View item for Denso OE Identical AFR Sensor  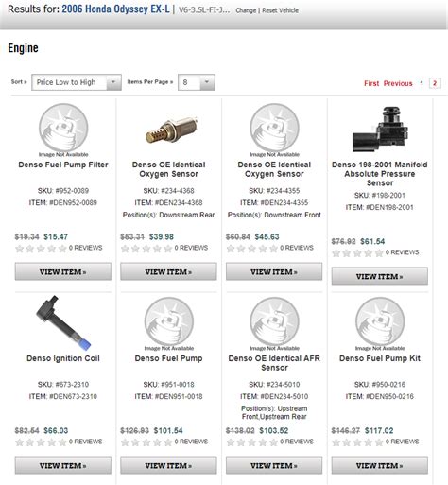click(274, 465)
